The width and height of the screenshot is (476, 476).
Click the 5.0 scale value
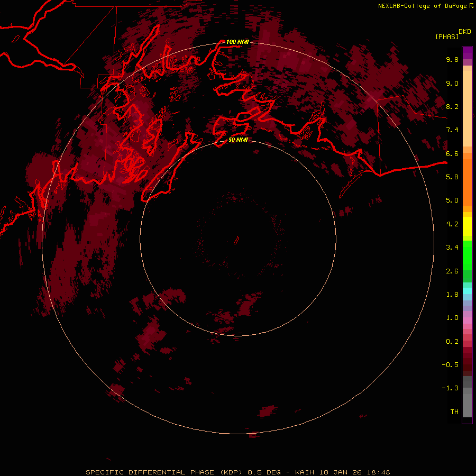(452, 200)
